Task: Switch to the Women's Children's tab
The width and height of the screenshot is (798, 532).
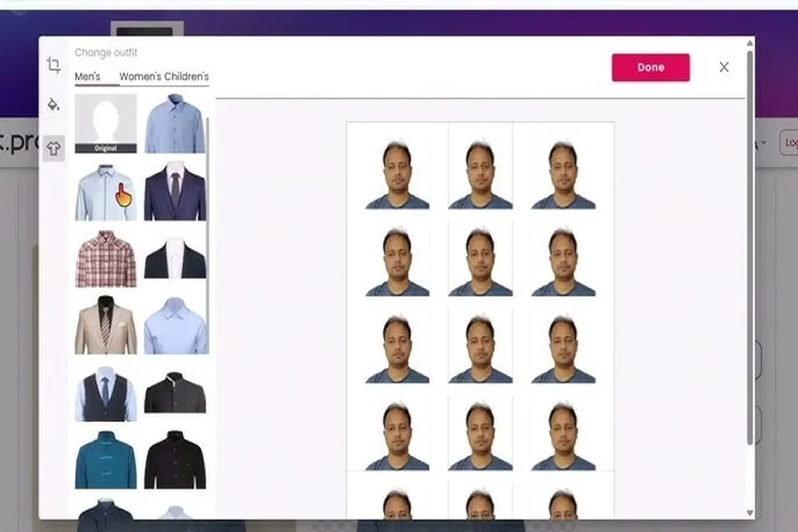Action: tap(164, 77)
